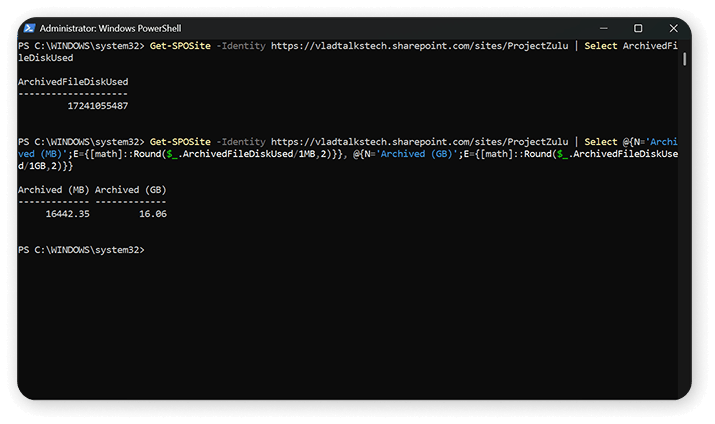Click the 16.06 gigabytes value
This screenshot has height=424, width=715.
click(153, 213)
